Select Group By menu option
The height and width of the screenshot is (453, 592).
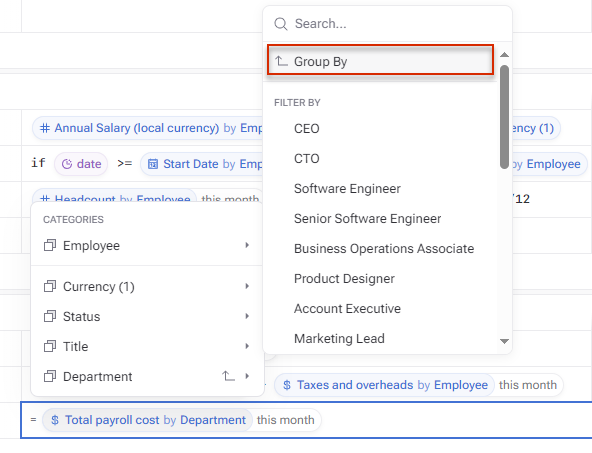click(380, 60)
